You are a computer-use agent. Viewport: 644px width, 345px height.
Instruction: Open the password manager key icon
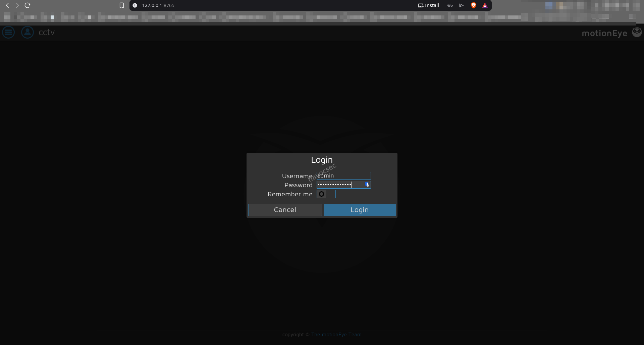[x=450, y=5]
